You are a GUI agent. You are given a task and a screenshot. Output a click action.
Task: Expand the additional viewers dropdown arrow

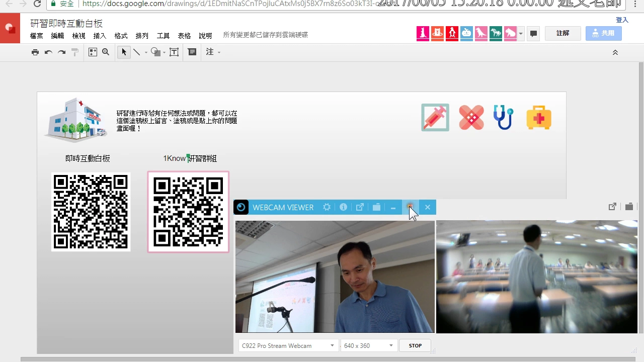pos(521,34)
